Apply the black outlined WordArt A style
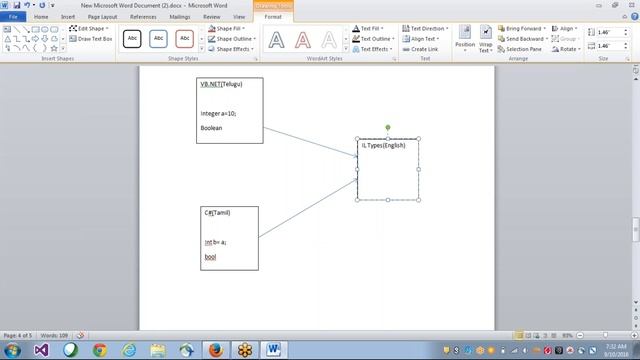 276,40
